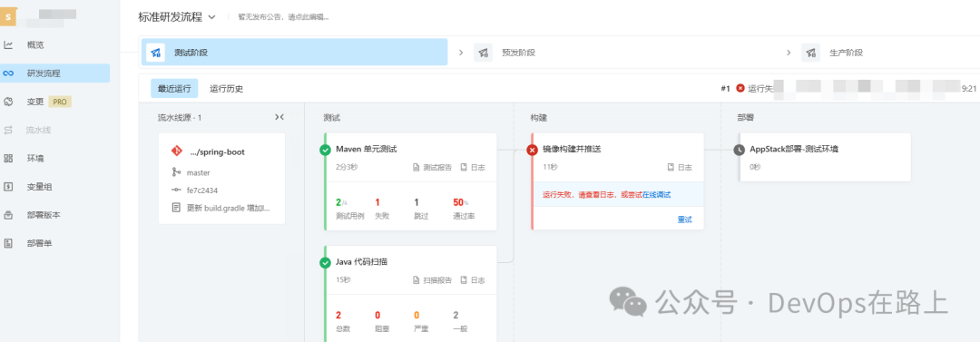The height and width of the screenshot is (342, 980).
Task: Open the .../spring-boot source repository
Action: (218, 151)
